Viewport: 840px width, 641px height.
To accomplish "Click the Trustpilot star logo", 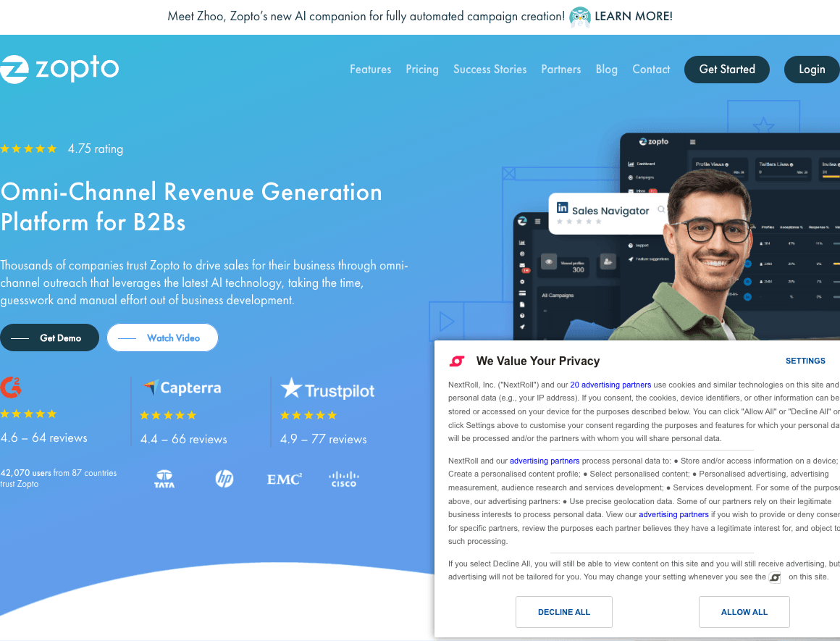I will click(291, 388).
